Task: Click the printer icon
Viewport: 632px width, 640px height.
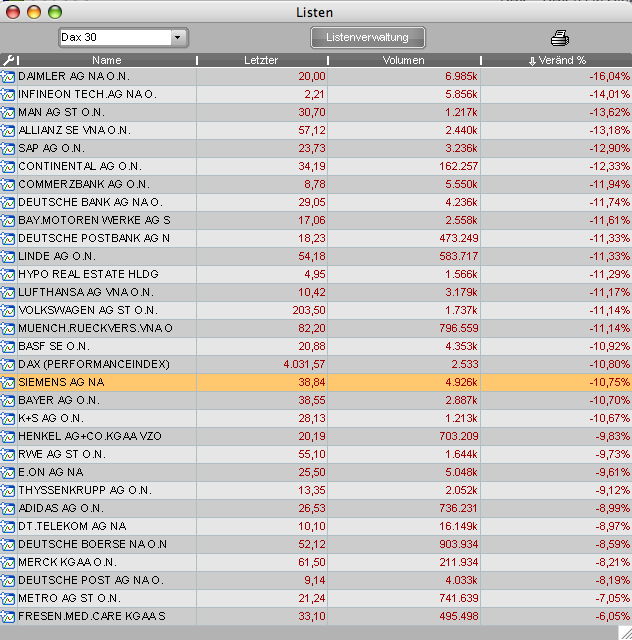Action: (560, 38)
